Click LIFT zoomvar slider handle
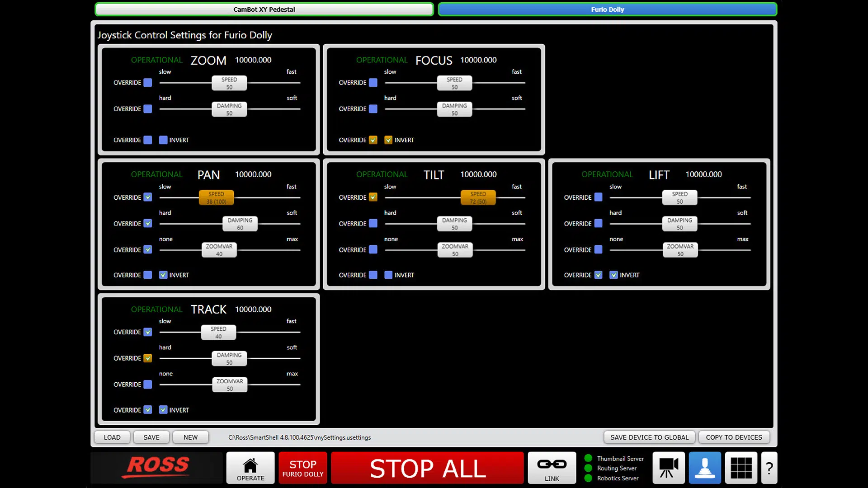The height and width of the screenshot is (488, 868). coord(680,250)
